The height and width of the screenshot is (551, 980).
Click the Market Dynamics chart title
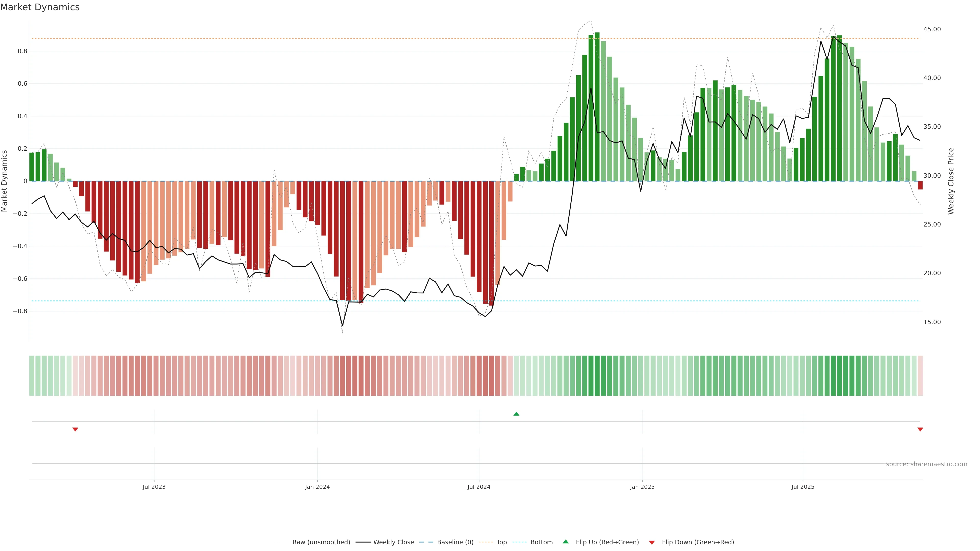[x=40, y=7]
